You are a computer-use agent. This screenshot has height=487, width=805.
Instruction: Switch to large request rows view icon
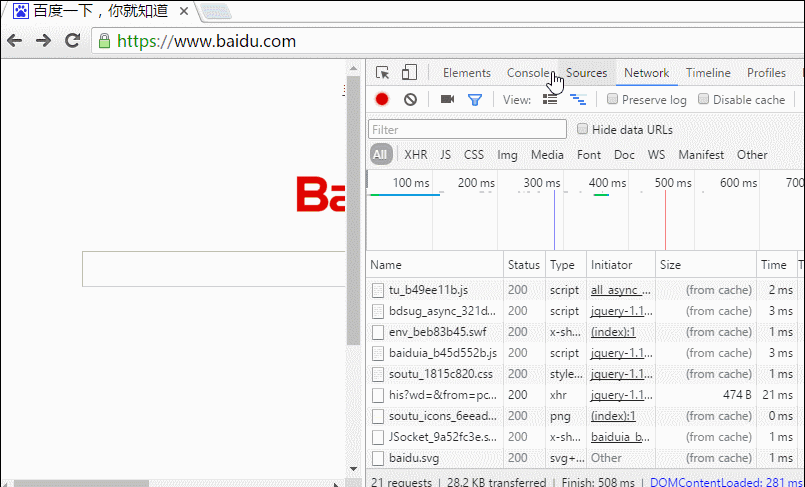click(550, 99)
